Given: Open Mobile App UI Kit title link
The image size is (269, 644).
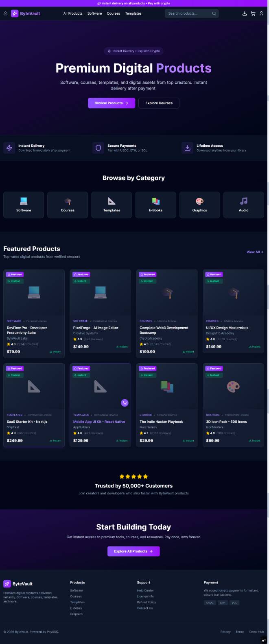Looking at the screenshot, I should click(99, 422).
